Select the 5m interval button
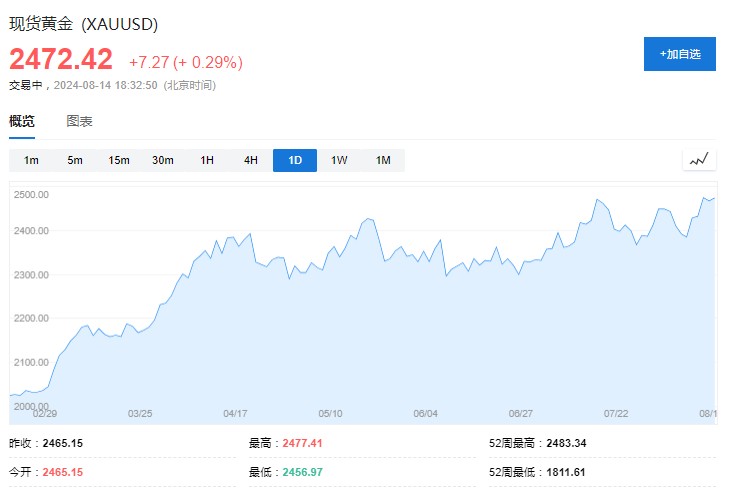Screen dimensions: 729x499 click(75, 160)
